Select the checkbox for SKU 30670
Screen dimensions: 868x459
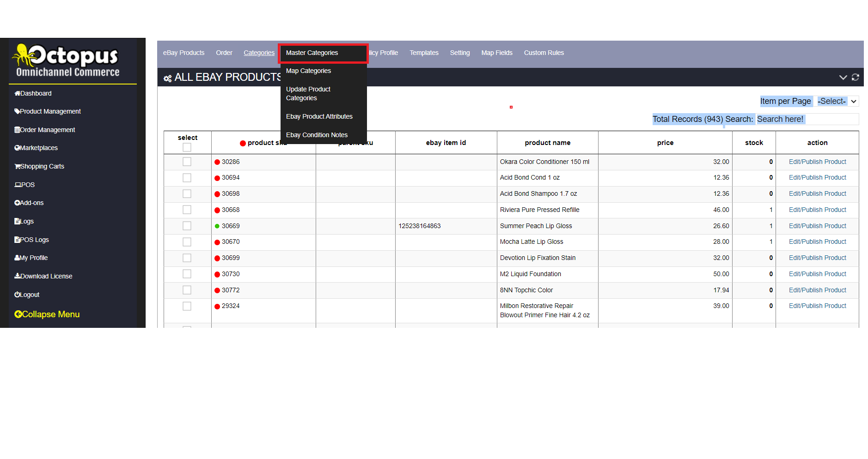coord(187,242)
